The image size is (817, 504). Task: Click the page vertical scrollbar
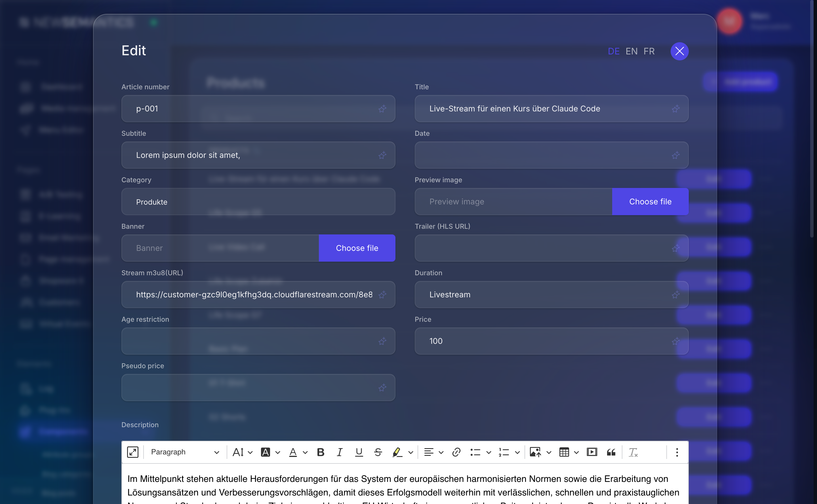812,119
